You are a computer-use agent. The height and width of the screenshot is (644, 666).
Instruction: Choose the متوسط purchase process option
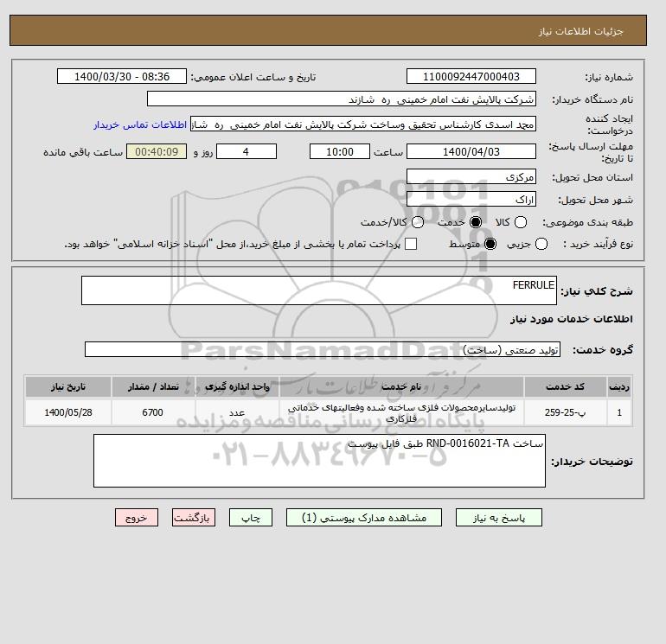tap(490, 244)
